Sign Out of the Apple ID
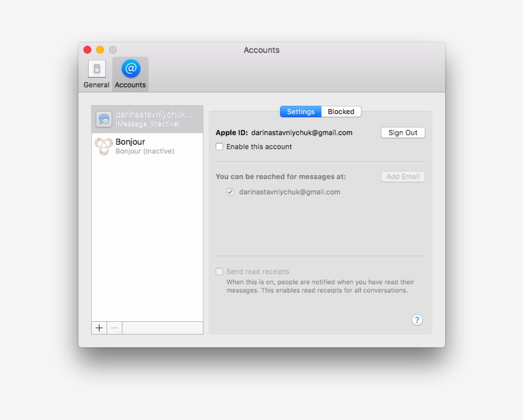This screenshot has width=523, height=420. click(x=402, y=133)
